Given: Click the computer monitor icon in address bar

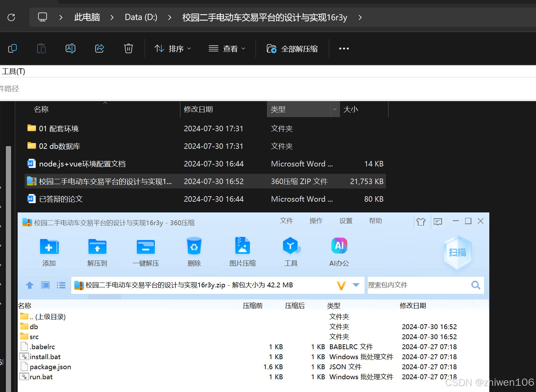Looking at the screenshot, I should coord(43,17).
